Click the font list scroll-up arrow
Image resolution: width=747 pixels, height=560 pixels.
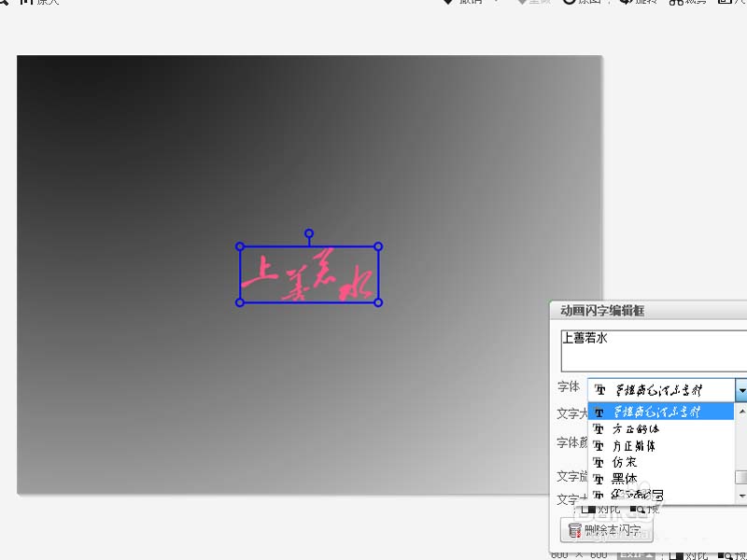tap(741, 411)
